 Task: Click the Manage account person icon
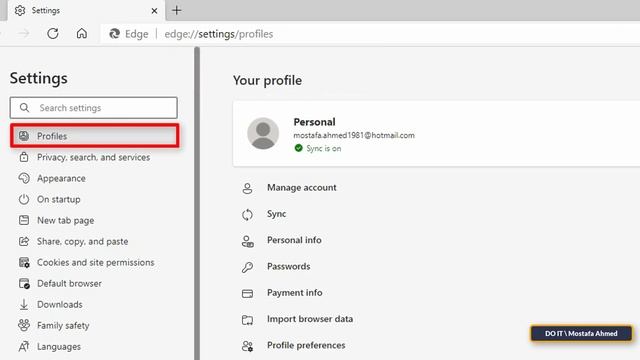247,188
